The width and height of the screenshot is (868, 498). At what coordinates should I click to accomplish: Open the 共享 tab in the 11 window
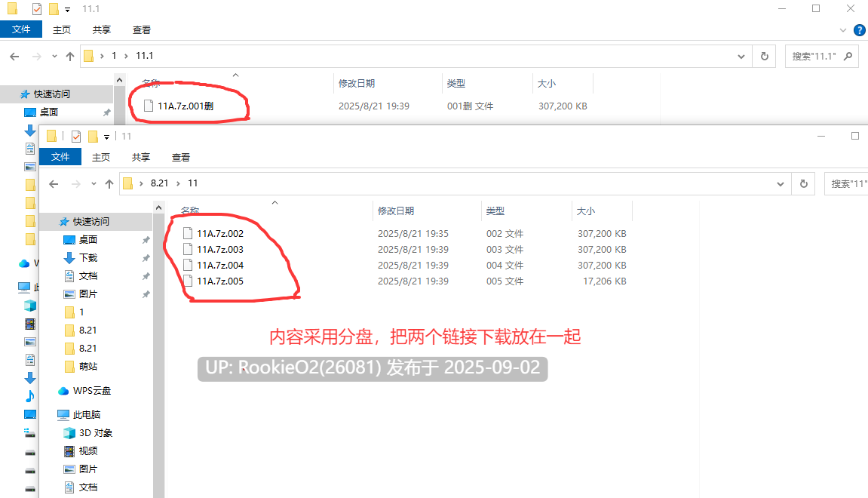(140, 157)
